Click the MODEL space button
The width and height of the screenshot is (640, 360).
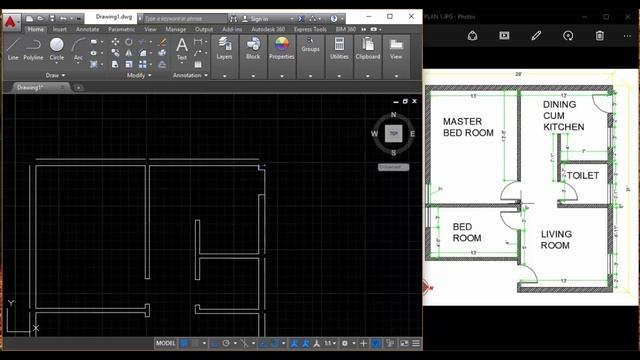pyautogui.click(x=165, y=344)
